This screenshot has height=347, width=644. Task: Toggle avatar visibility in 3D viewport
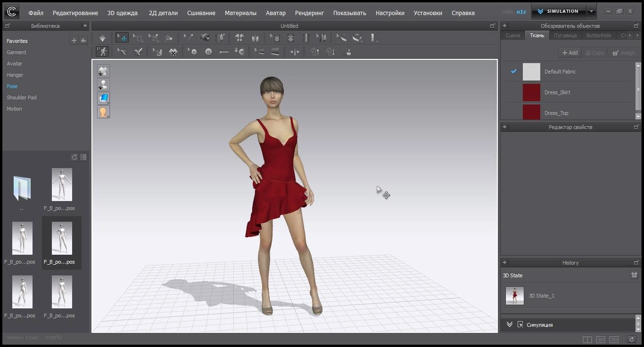(x=103, y=85)
